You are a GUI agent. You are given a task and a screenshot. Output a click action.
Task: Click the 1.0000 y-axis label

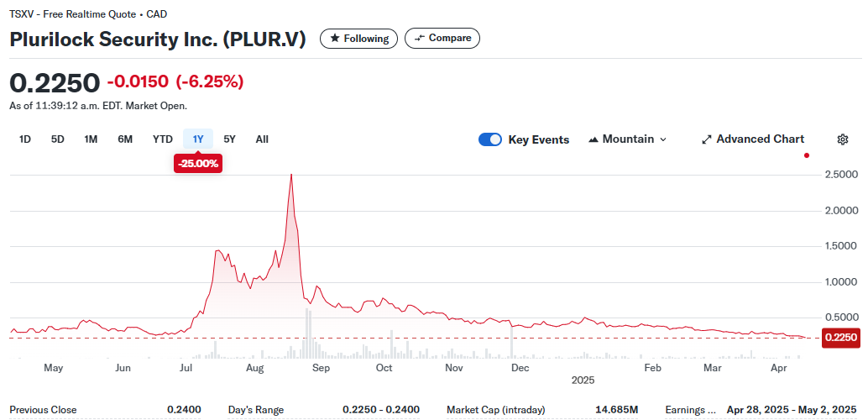pos(841,282)
